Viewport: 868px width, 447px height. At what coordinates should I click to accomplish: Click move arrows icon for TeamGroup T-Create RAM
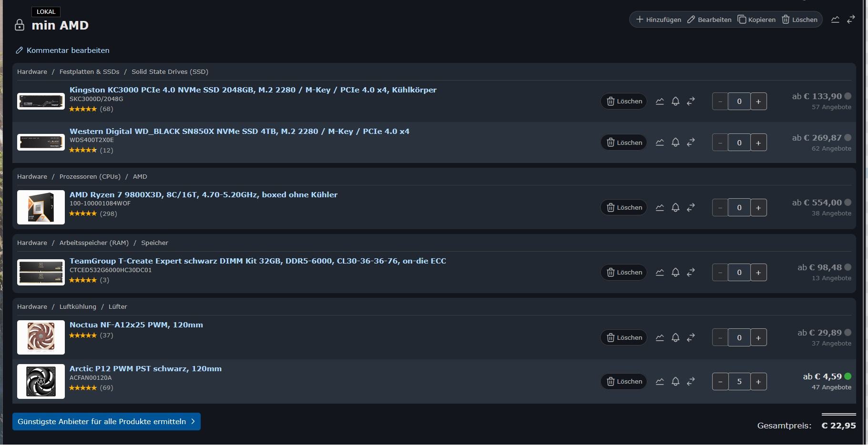tap(691, 272)
